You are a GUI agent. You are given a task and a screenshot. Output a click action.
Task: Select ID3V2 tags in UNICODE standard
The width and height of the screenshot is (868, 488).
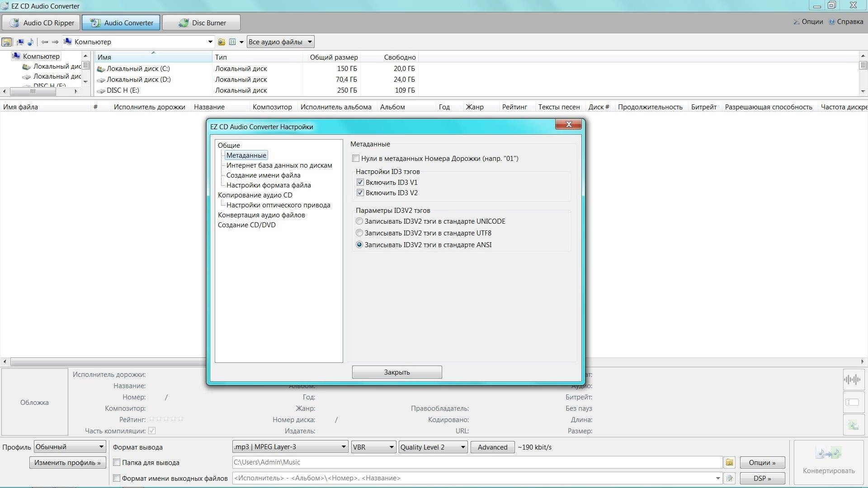(x=359, y=221)
